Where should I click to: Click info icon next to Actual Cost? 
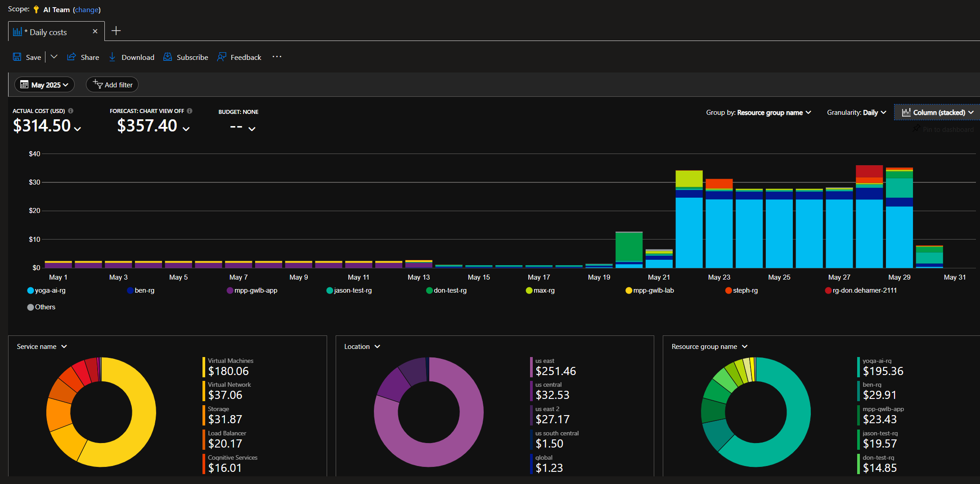tap(71, 111)
